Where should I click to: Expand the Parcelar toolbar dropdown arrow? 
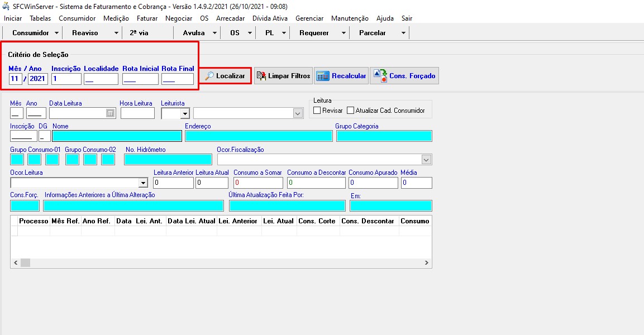(x=403, y=33)
